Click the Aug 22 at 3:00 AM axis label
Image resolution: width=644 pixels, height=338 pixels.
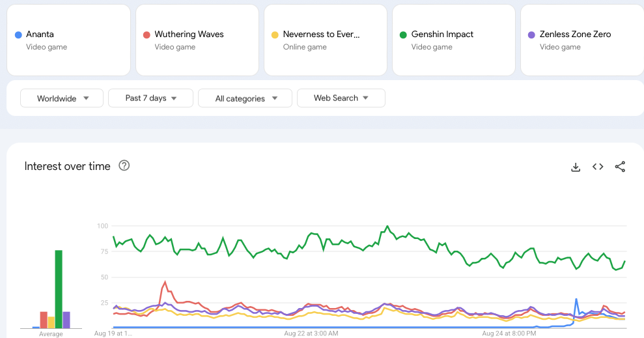coord(311,333)
